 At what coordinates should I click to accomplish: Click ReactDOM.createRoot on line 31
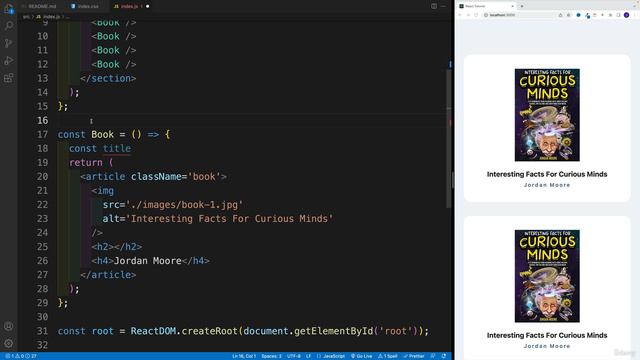click(x=184, y=331)
